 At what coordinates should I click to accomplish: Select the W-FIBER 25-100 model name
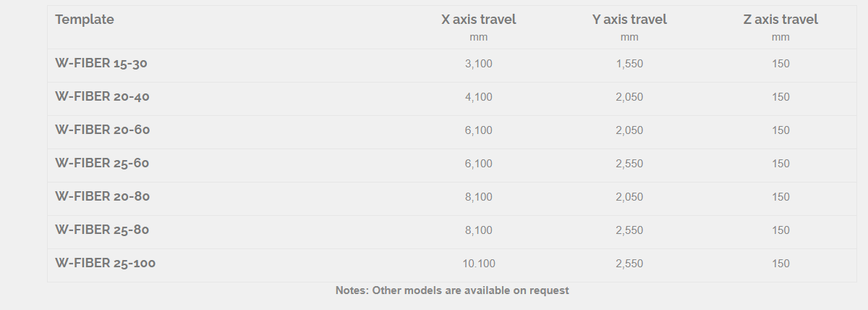pos(106,263)
